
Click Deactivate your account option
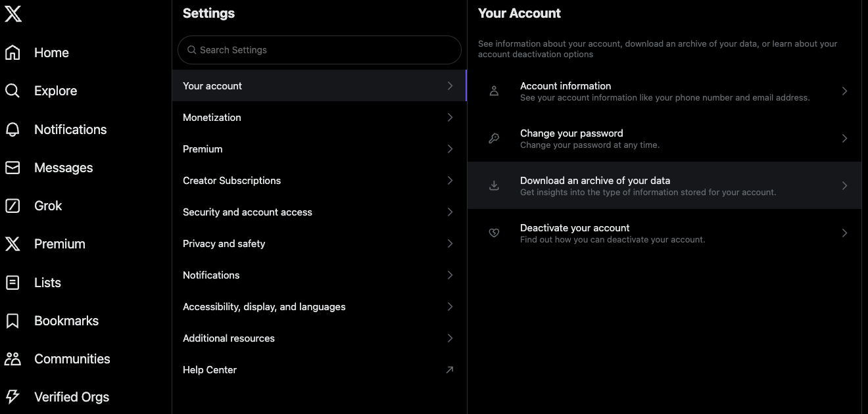pyautogui.click(x=664, y=233)
